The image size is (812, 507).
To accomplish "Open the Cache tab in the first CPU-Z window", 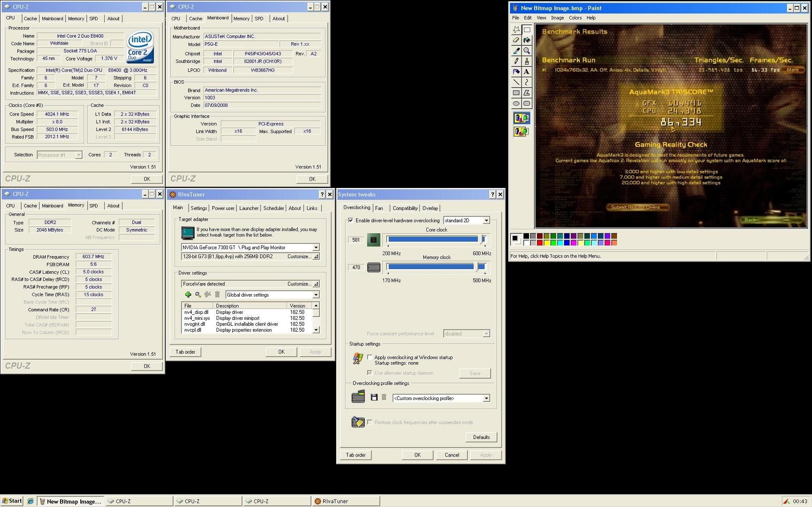I will [x=30, y=19].
